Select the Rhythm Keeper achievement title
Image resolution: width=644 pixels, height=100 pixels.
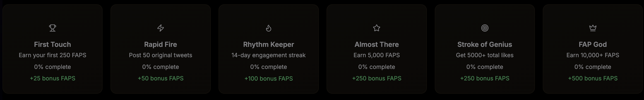269,45
